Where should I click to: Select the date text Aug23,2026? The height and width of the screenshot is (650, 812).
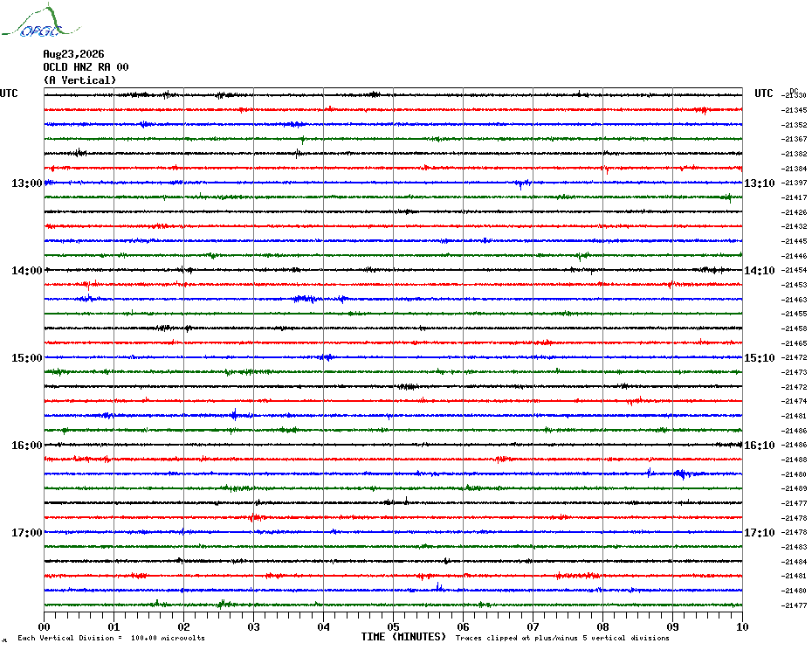tap(73, 54)
